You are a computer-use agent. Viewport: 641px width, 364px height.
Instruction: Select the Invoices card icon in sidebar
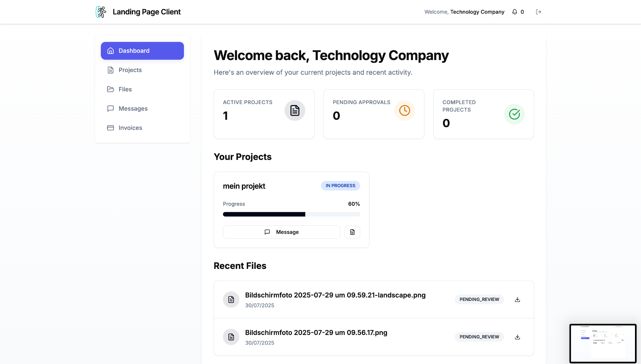pyautogui.click(x=111, y=128)
